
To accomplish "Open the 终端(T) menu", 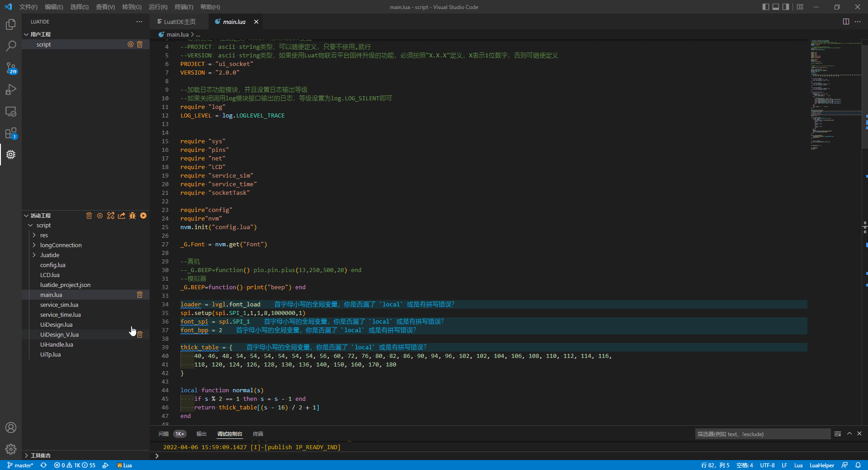I will coord(184,7).
